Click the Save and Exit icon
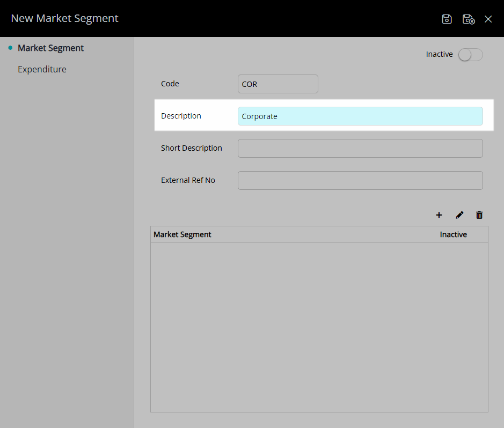The image size is (504, 428). coord(469,19)
